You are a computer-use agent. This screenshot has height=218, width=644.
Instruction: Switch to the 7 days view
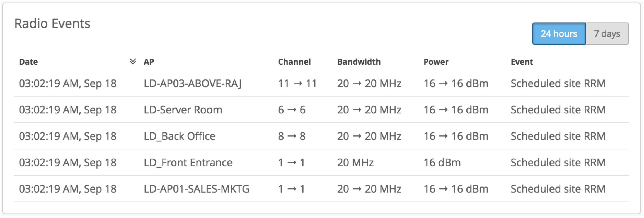[607, 34]
